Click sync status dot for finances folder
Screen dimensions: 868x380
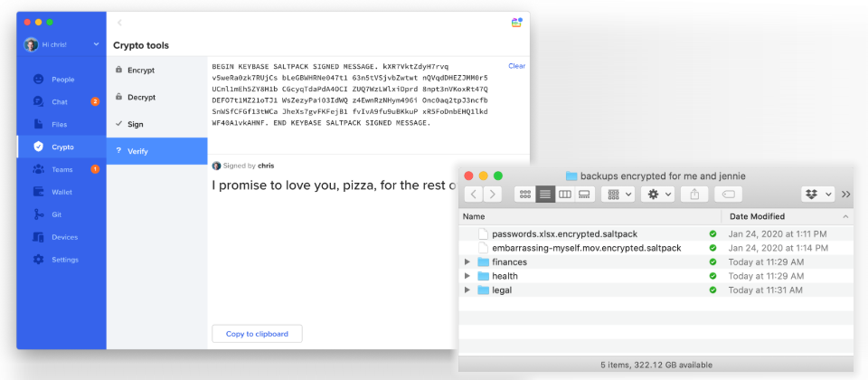coord(713,262)
